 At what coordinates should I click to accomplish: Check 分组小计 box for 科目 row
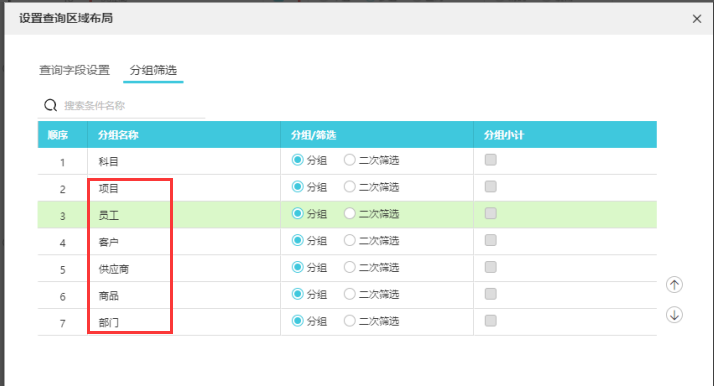(490, 160)
